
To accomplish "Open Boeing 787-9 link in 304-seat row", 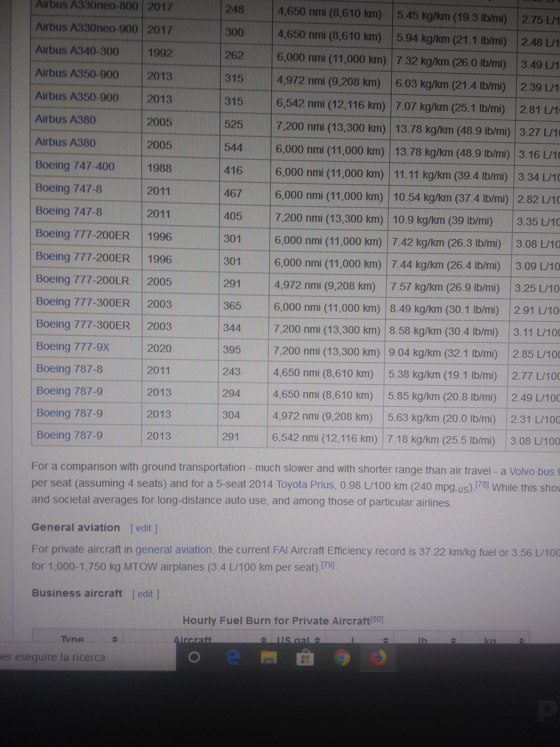I will point(70,413).
